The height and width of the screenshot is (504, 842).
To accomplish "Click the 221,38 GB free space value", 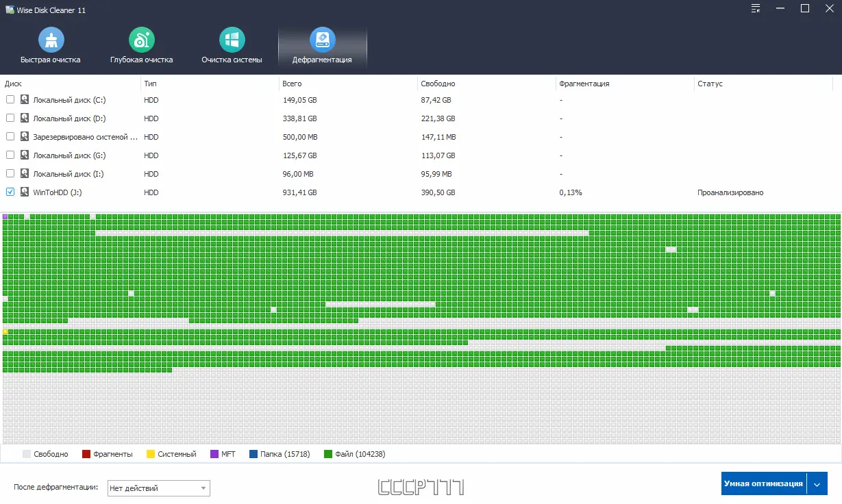I will coord(438,118).
